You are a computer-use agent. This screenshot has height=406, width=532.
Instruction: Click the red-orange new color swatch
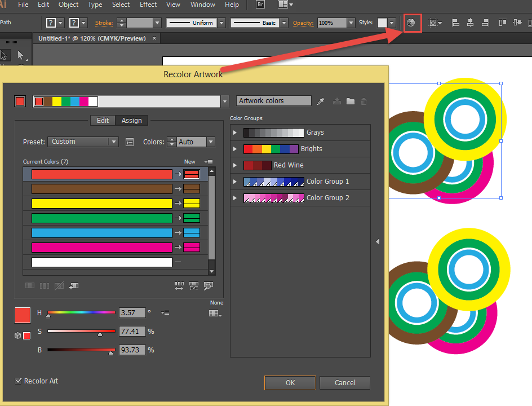point(191,174)
